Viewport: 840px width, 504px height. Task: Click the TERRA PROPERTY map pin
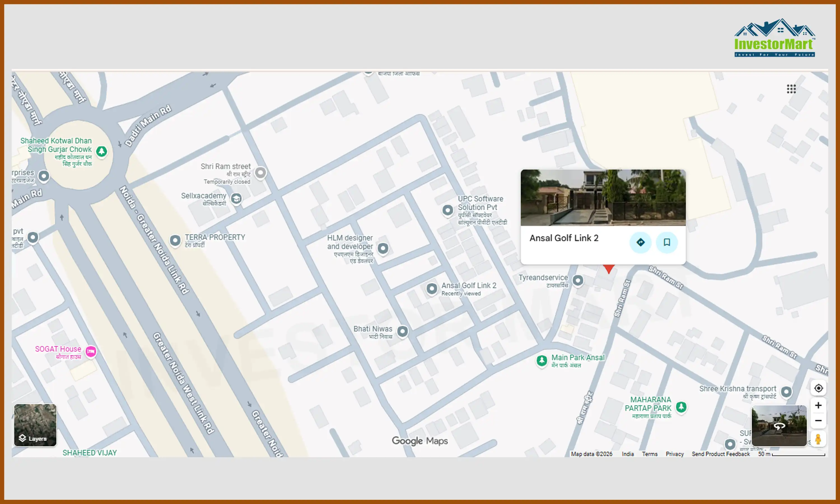coord(175,241)
